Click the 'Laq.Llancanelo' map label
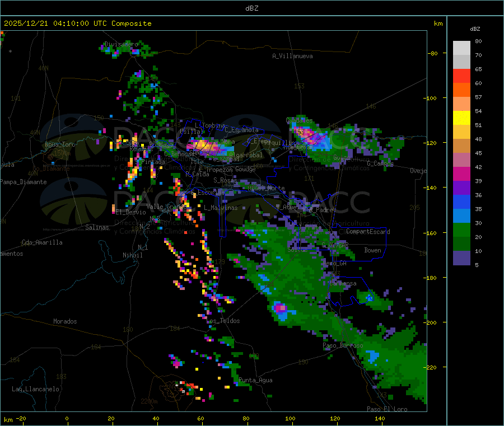The image size is (504, 426). point(35,389)
